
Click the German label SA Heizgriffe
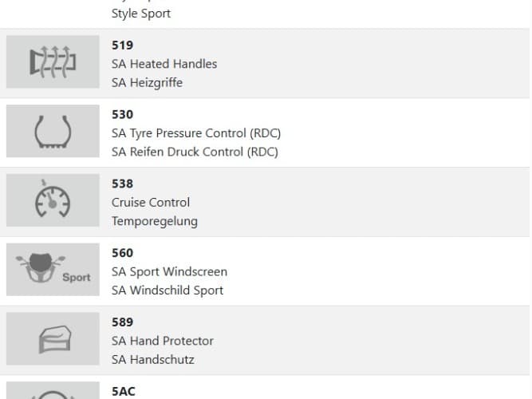[147, 82]
